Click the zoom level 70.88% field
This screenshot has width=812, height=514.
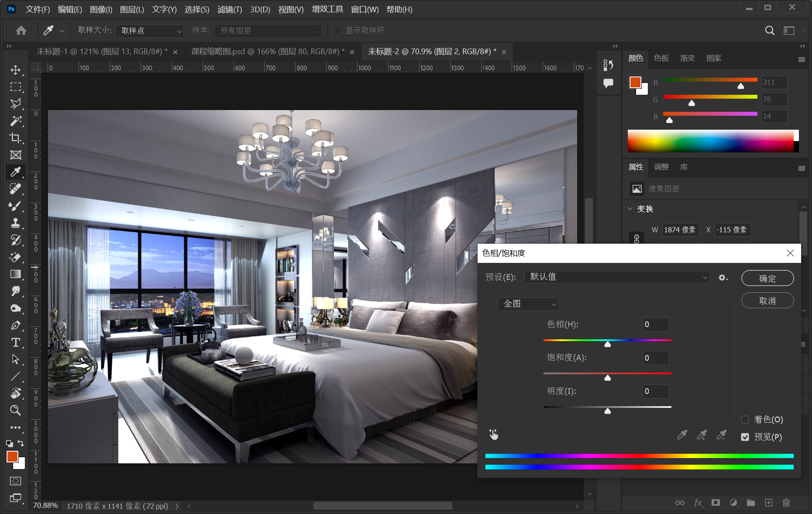(x=46, y=506)
